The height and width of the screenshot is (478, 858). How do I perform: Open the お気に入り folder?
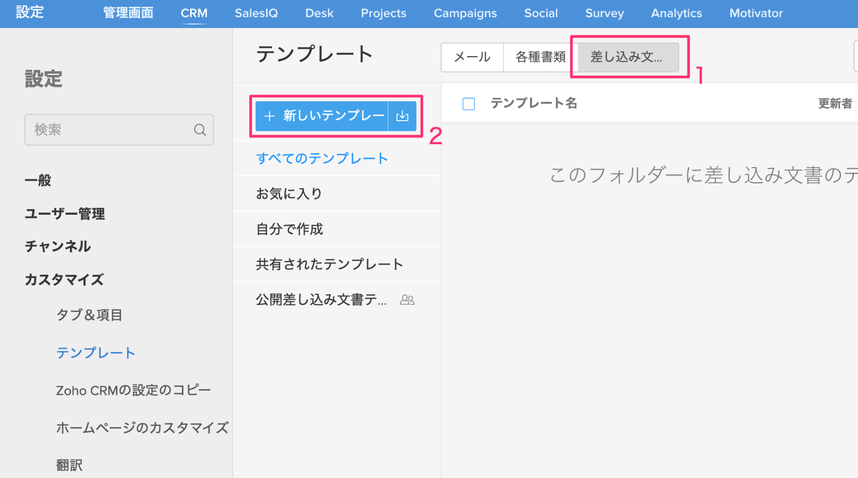[x=289, y=193]
